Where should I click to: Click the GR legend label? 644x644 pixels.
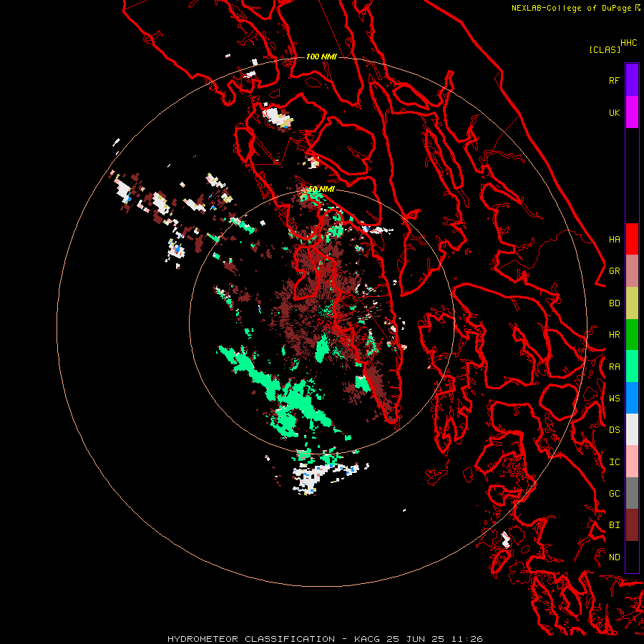pyautogui.click(x=614, y=271)
